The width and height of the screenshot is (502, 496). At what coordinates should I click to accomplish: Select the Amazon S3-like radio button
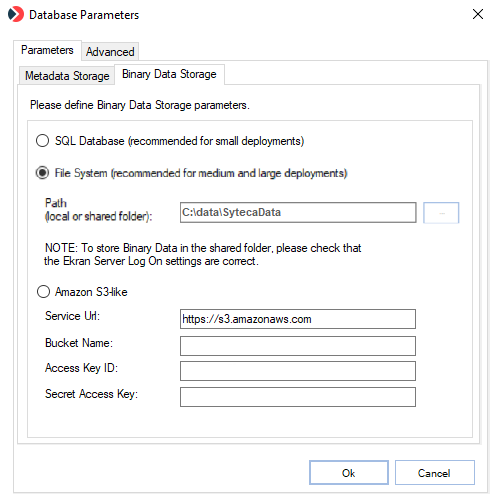point(43,292)
